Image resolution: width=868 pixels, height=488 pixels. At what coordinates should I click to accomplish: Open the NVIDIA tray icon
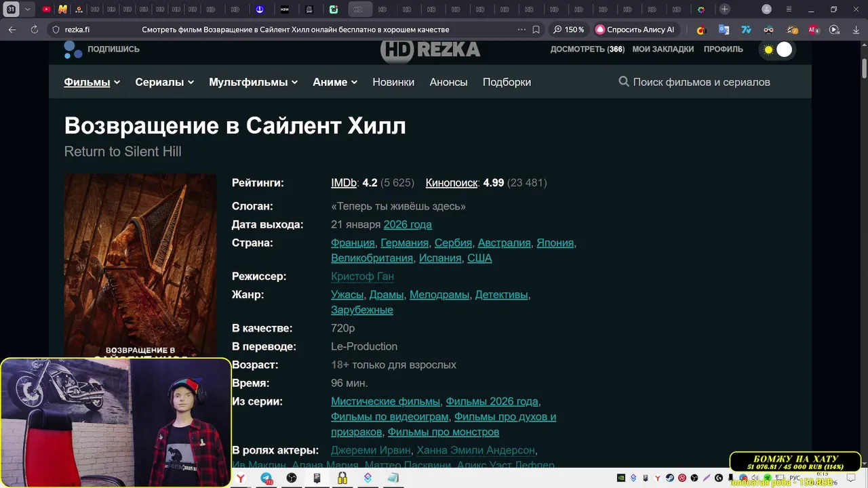coord(620,478)
